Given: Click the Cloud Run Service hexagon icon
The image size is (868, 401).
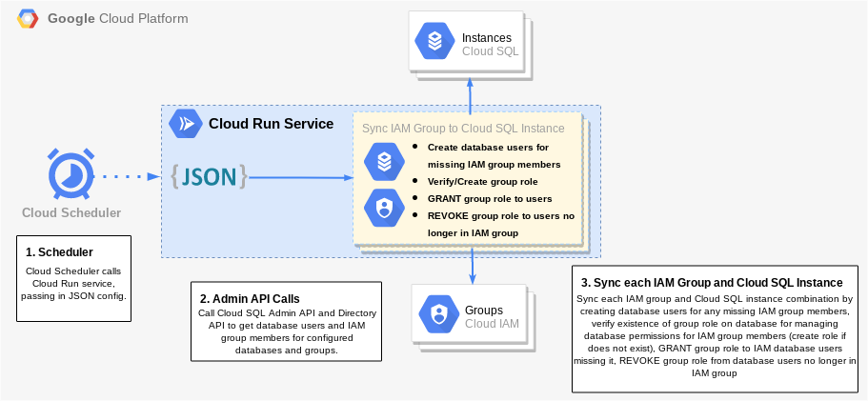Looking at the screenshot, I should (x=186, y=124).
